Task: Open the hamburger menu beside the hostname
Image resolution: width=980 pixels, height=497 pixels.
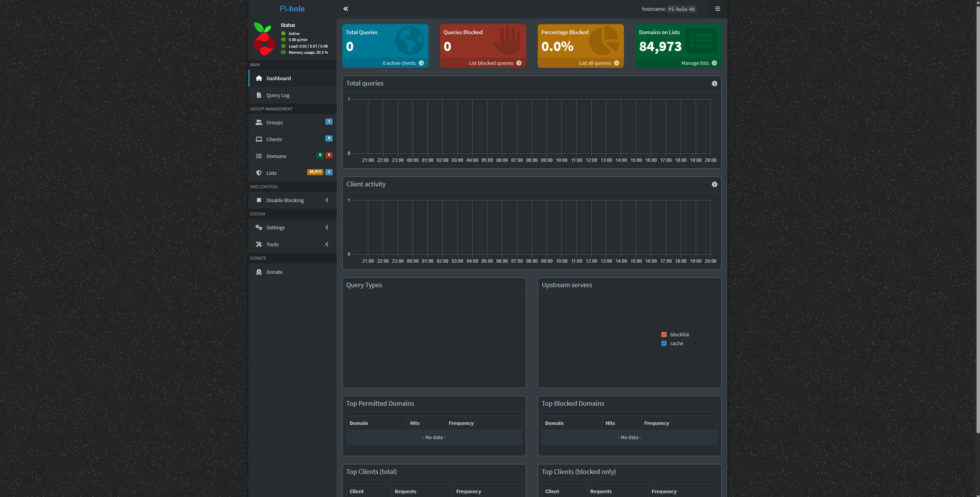Action: 717,9
